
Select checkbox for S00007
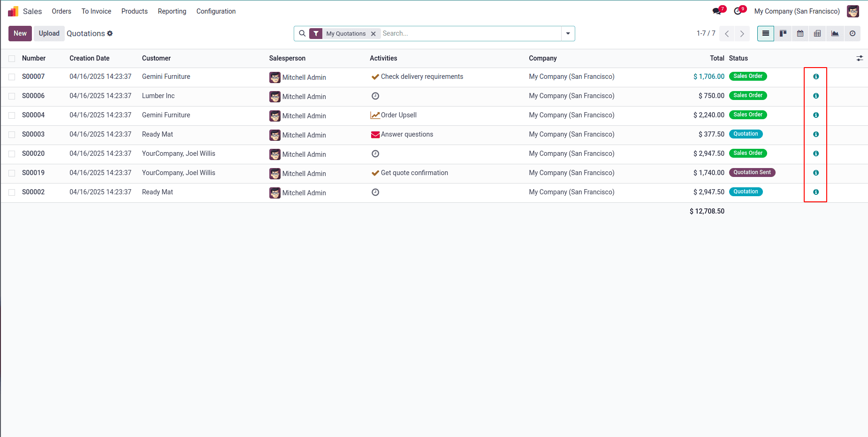pos(12,77)
